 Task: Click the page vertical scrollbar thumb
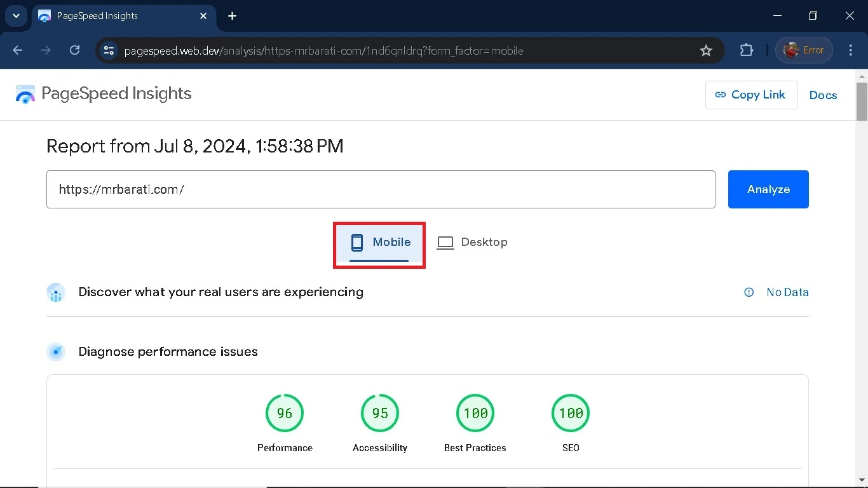tap(862, 101)
